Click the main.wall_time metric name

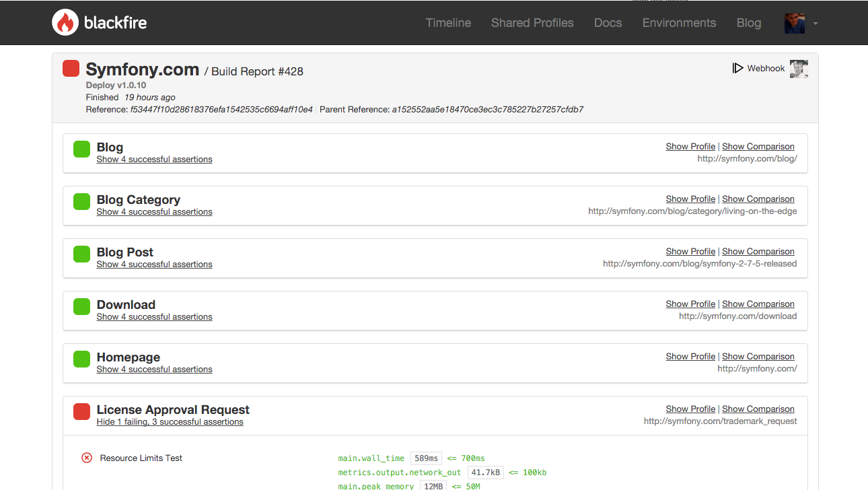click(371, 458)
